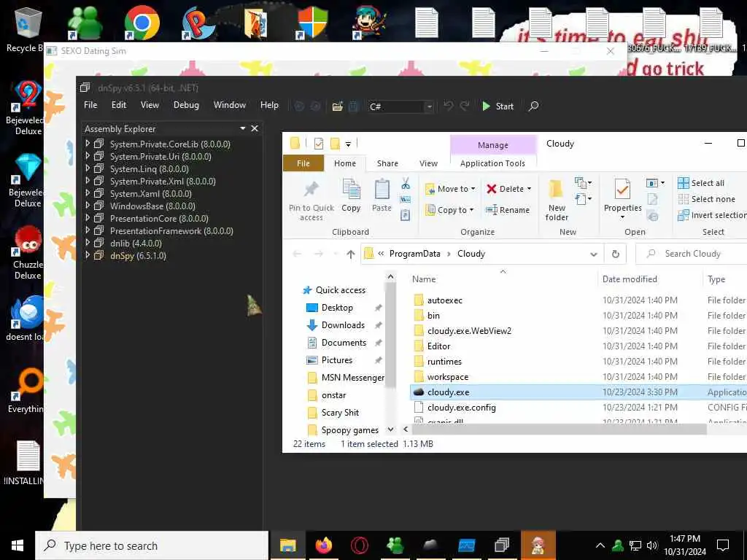The image size is (747, 560).
Task: Select the workspace folder
Action: click(448, 377)
